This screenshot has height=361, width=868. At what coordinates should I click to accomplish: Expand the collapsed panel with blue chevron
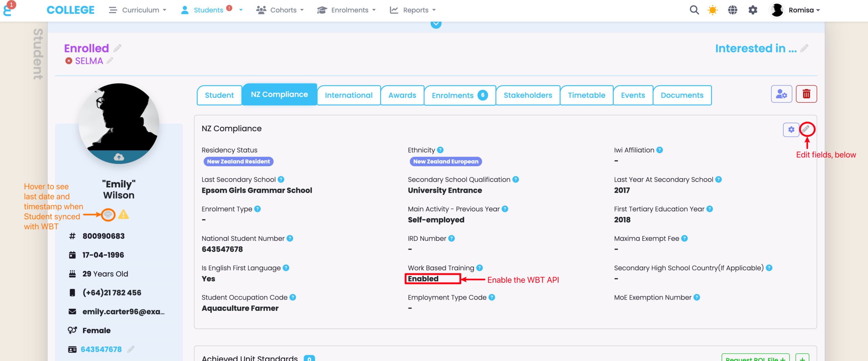436,24
